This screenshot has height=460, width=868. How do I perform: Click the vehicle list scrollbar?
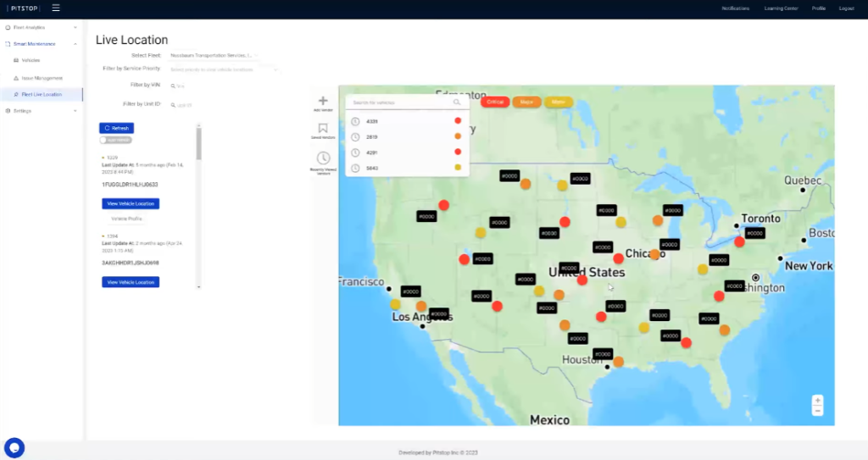point(199,144)
